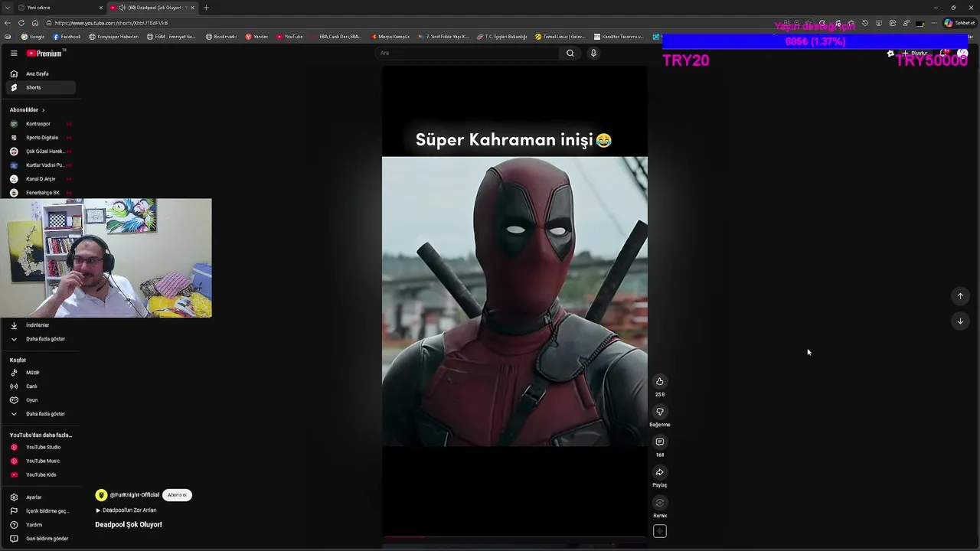Screen dimensions: 980x551
Task: Share the Short via Paylaş
Action: pyautogui.click(x=659, y=472)
